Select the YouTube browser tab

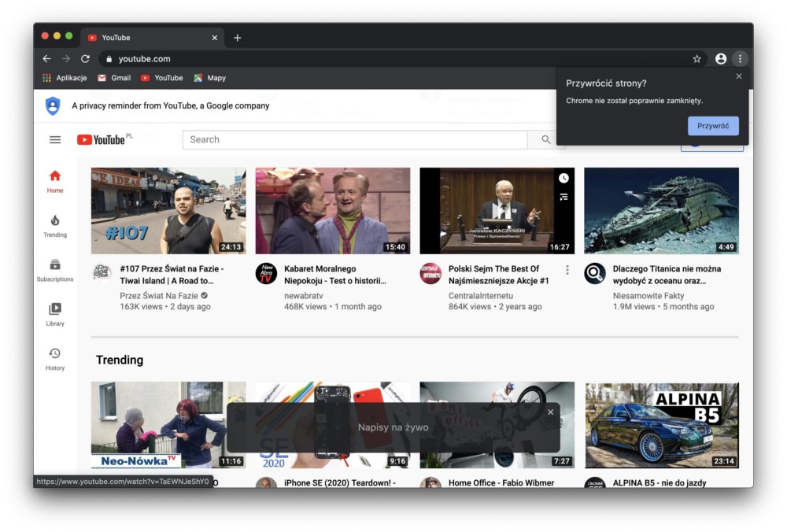(152, 38)
